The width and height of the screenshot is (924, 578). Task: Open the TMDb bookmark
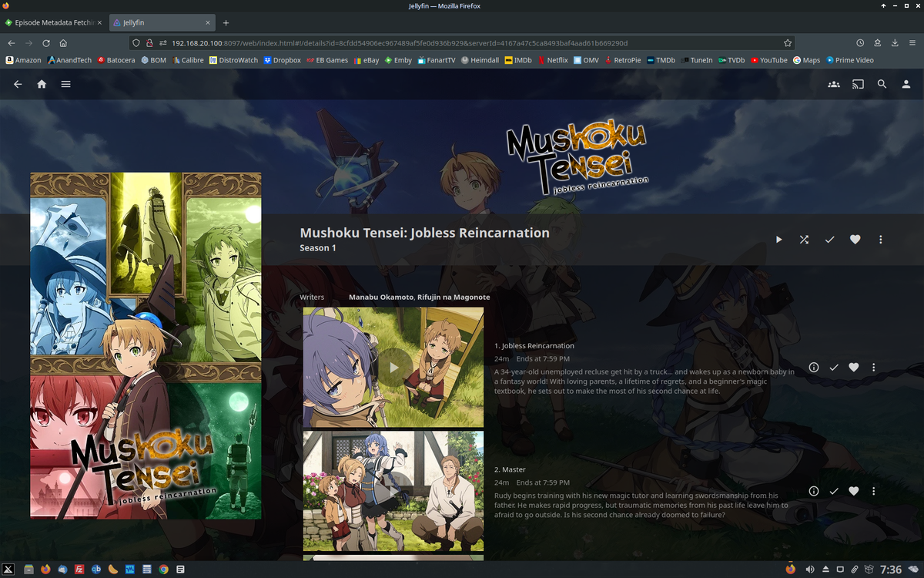tap(661, 60)
